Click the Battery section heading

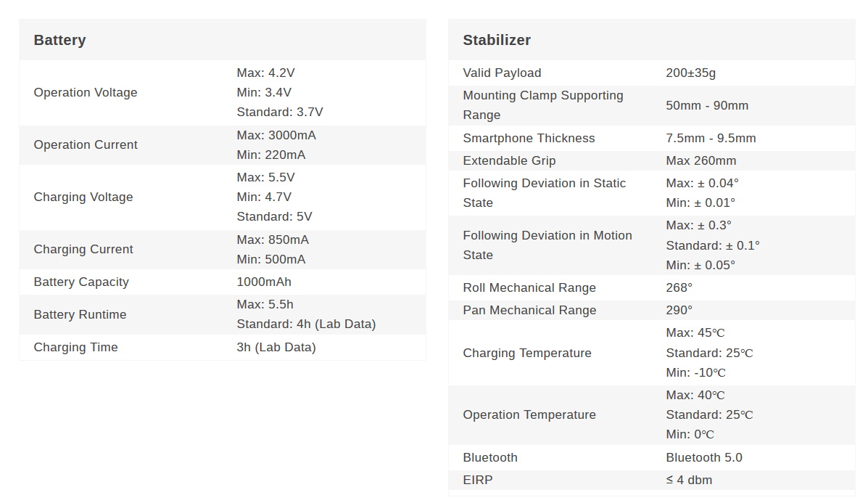[x=59, y=40]
